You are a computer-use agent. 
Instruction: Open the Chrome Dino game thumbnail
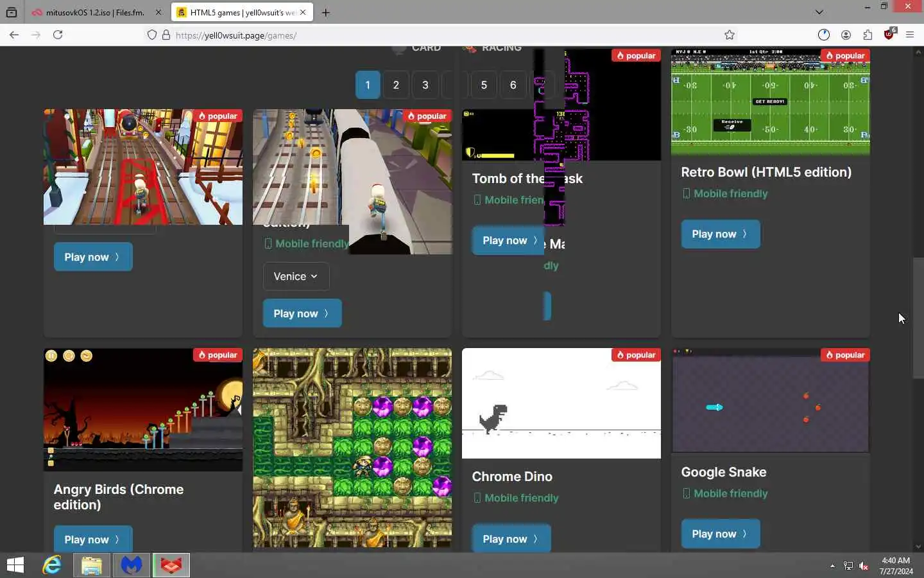[561, 403]
